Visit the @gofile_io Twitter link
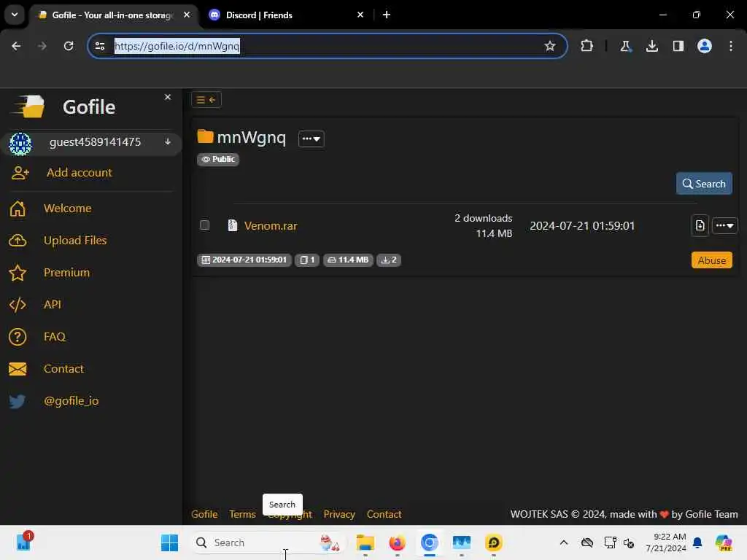 click(x=71, y=401)
